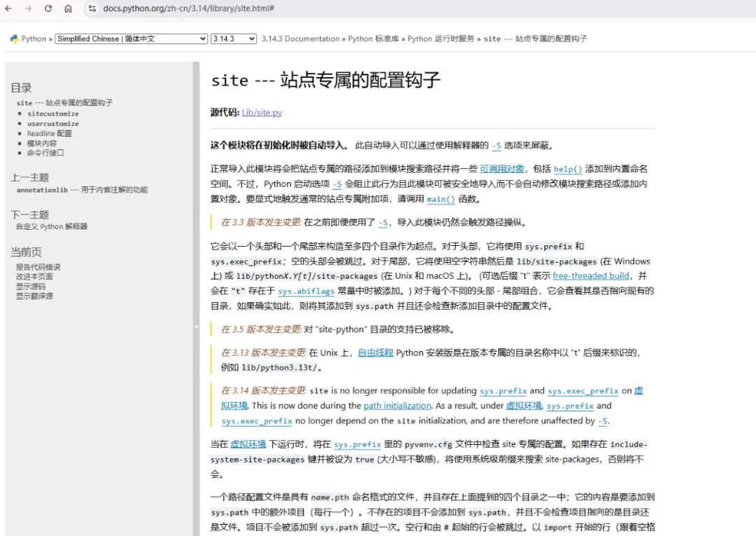Click the 目录 sidebar heading
The width and height of the screenshot is (756, 536).
tap(21, 88)
